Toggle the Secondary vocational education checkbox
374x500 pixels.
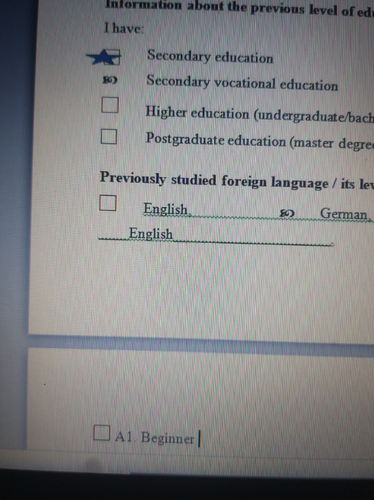pyautogui.click(x=110, y=80)
